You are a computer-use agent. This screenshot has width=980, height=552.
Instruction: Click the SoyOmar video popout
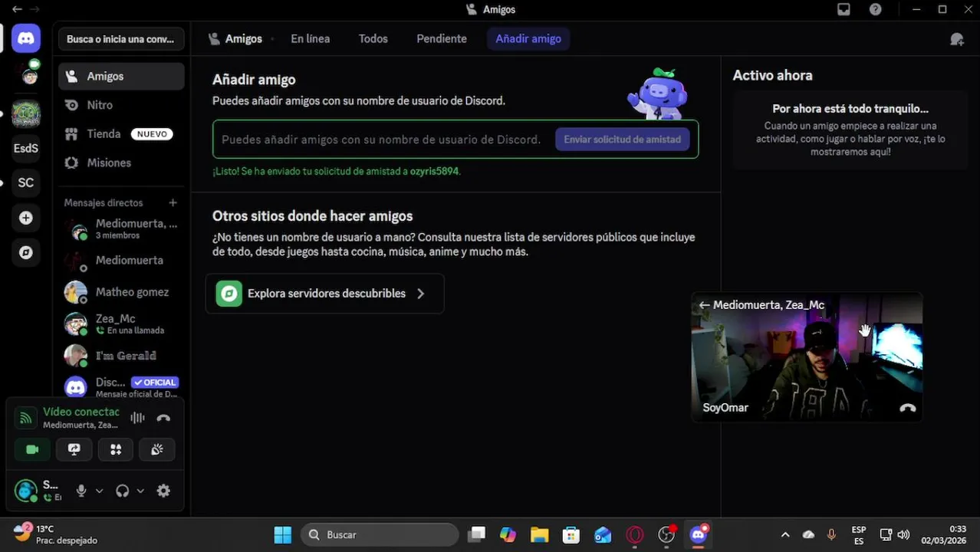coord(807,357)
